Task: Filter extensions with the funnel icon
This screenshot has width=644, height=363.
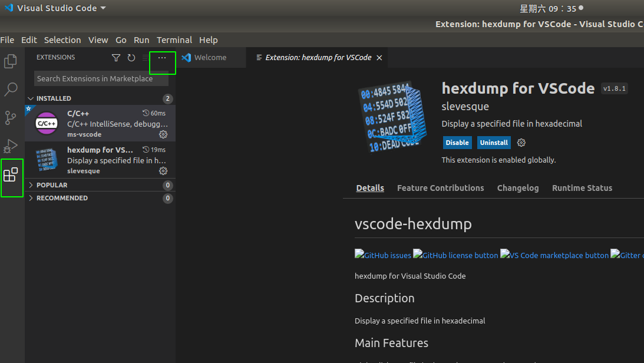Action: tap(116, 58)
